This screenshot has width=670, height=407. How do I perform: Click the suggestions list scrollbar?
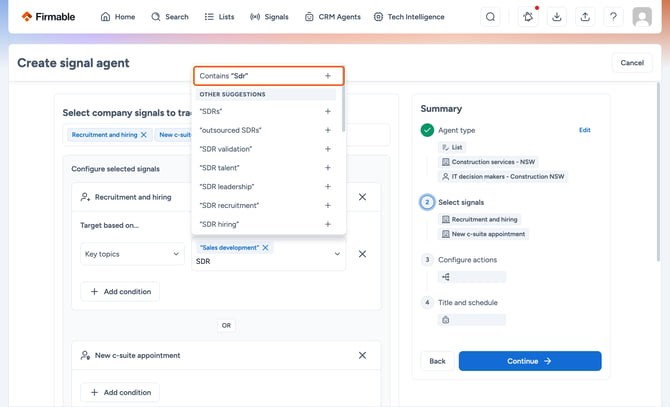(343, 109)
